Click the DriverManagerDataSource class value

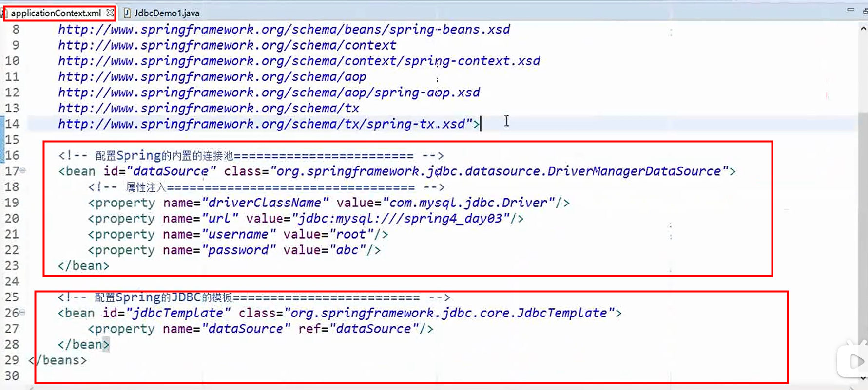point(499,171)
